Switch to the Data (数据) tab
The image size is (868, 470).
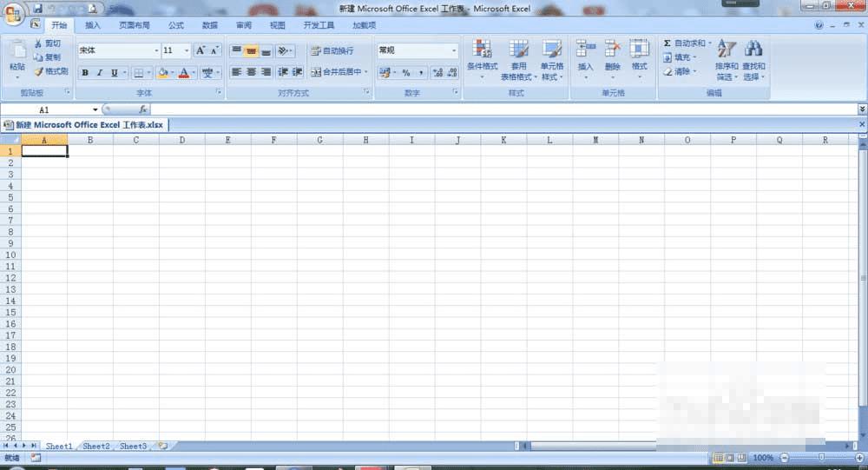210,25
